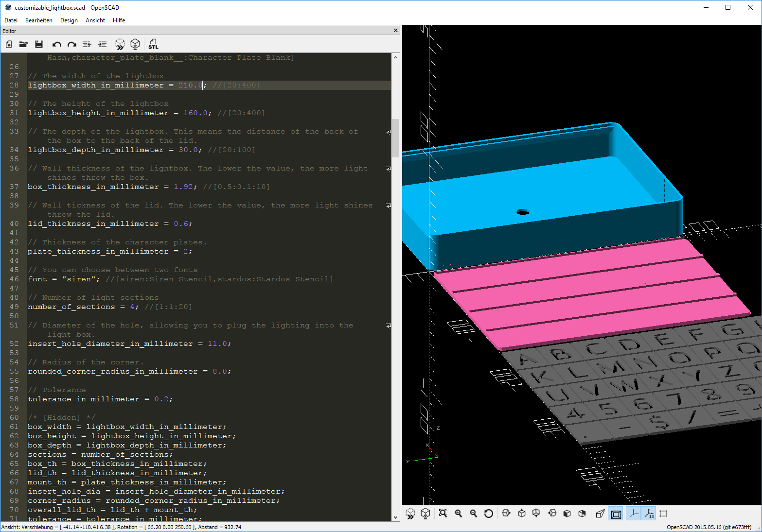Click the editor vertical scrollbar thumb
762x532 pixels.
[395, 138]
